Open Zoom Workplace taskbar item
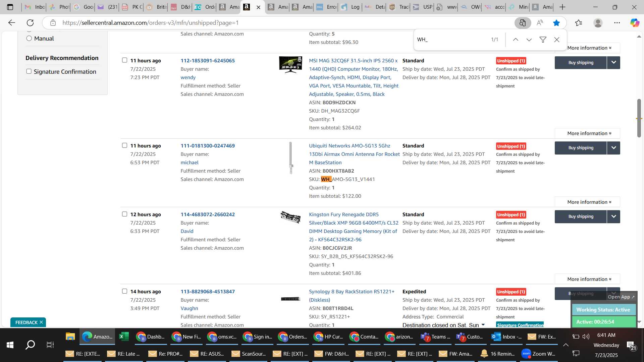This screenshot has width=644, height=362. pyautogui.click(x=539, y=354)
